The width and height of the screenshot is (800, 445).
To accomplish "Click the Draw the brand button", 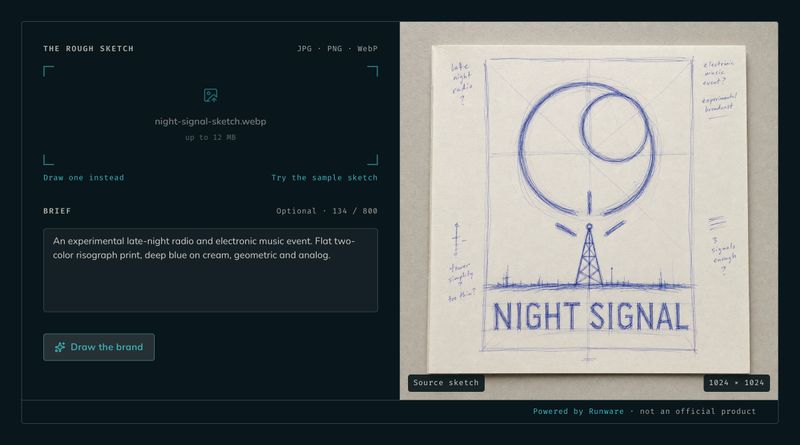I will pos(99,347).
